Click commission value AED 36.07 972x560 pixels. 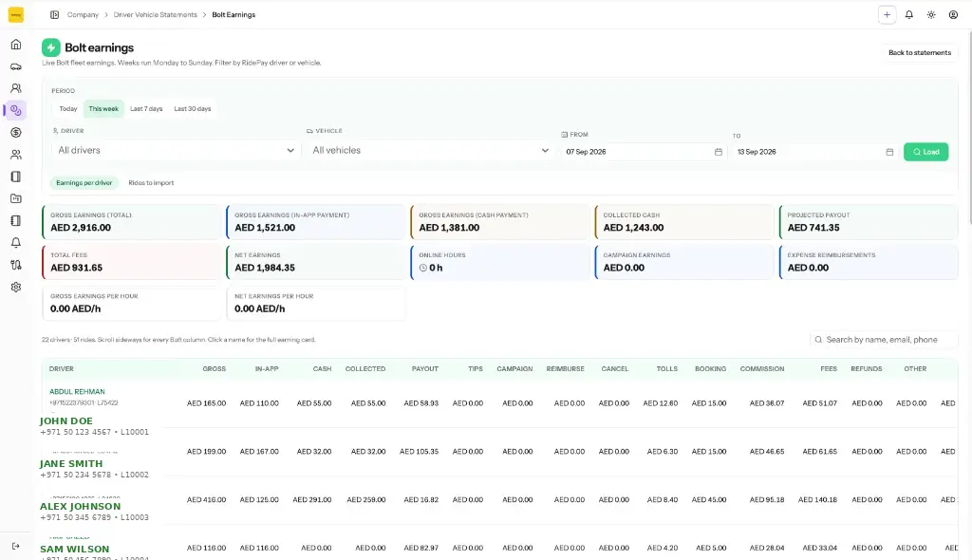[x=767, y=403]
